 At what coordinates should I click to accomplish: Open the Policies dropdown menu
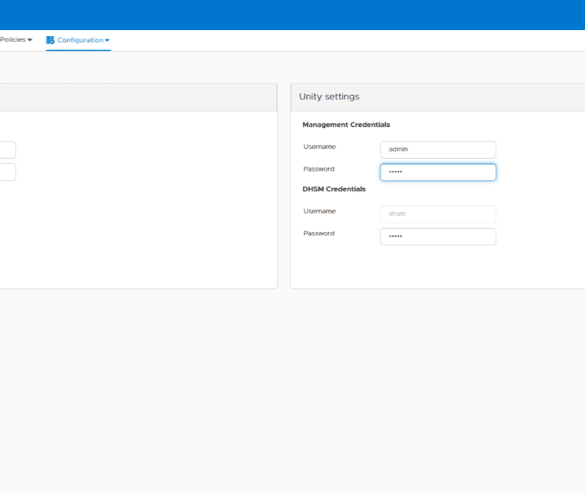coord(16,40)
